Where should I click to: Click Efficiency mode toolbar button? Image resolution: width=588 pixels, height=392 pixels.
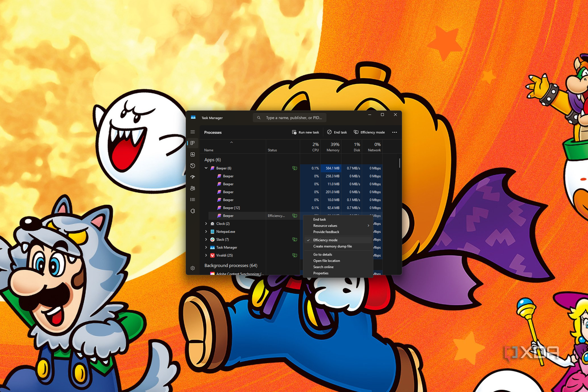coord(369,132)
